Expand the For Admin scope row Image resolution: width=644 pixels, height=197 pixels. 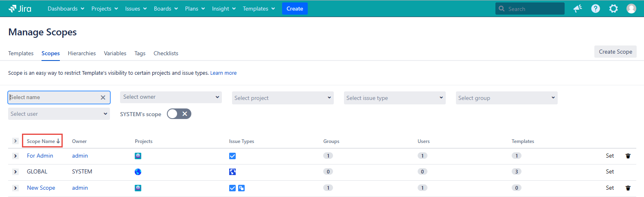click(x=15, y=156)
